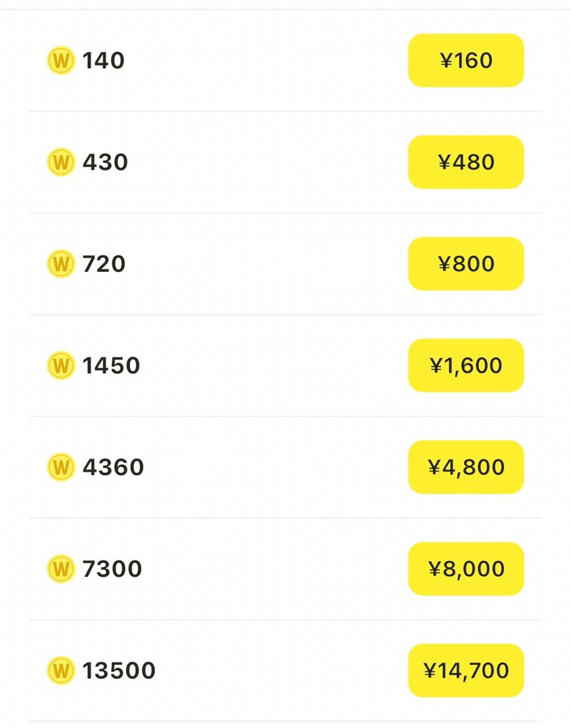The image size is (571, 728).
Task: Select the 140 coin amount label
Action: coord(104,60)
